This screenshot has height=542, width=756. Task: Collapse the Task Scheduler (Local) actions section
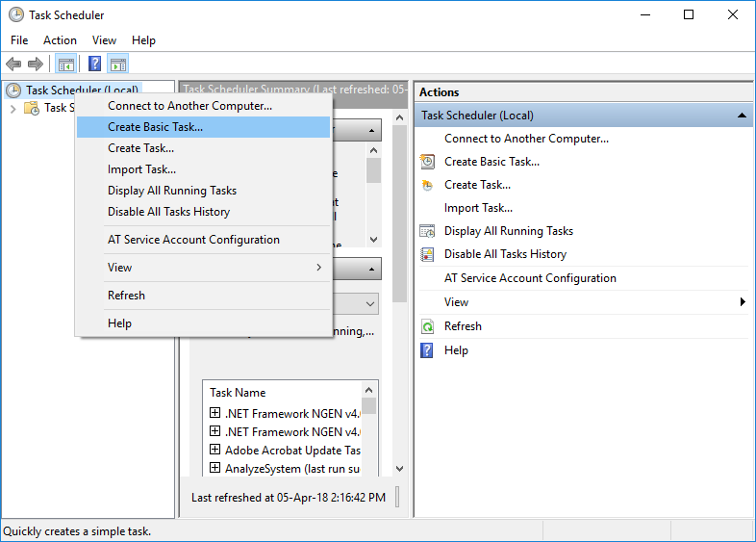pos(742,116)
